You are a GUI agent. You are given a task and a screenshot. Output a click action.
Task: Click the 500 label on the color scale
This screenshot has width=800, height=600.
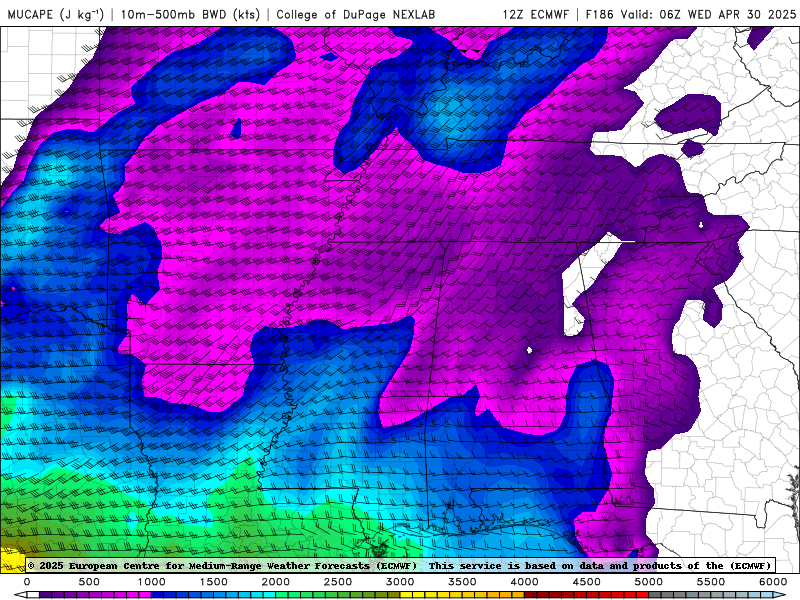[89, 582]
